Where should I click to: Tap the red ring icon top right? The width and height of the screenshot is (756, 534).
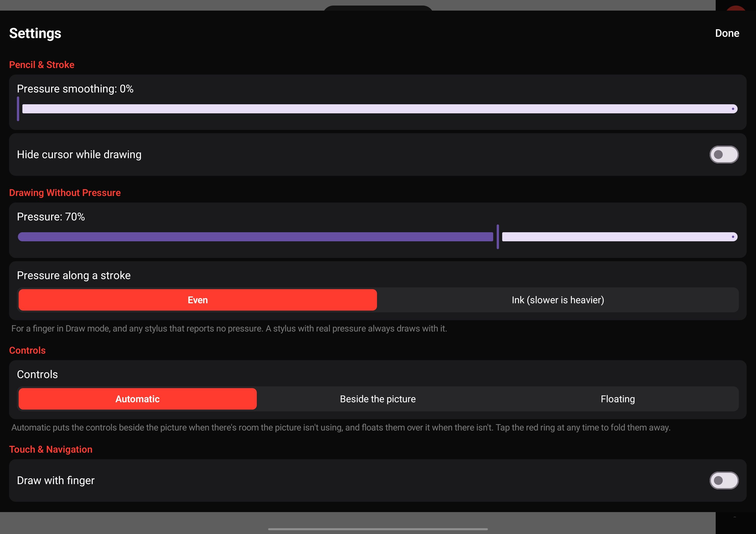pos(736,8)
